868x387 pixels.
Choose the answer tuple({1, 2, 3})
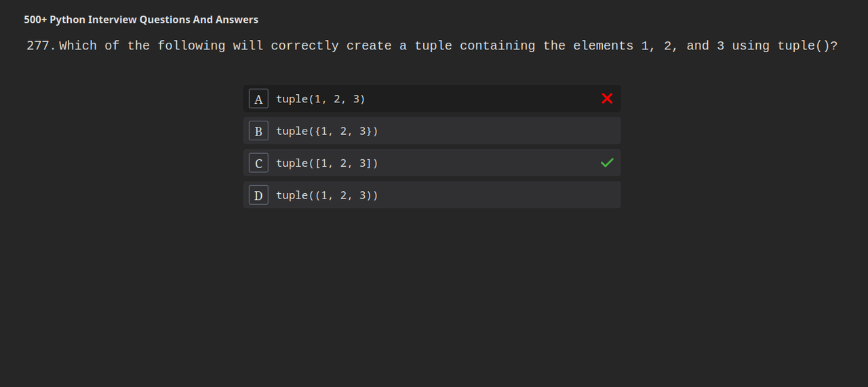tap(327, 131)
